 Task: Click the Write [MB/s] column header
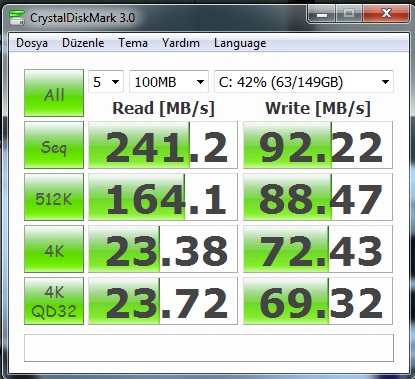pos(318,108)
